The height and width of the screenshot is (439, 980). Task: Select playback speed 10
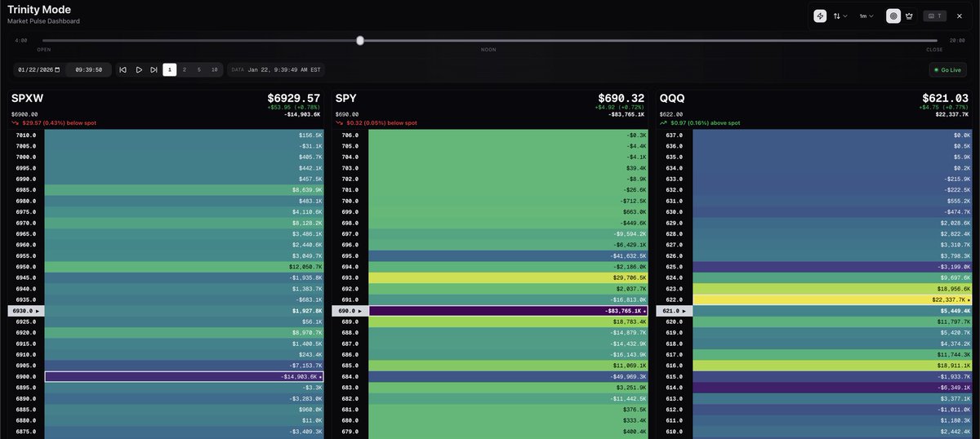click(x=214, y=70)
